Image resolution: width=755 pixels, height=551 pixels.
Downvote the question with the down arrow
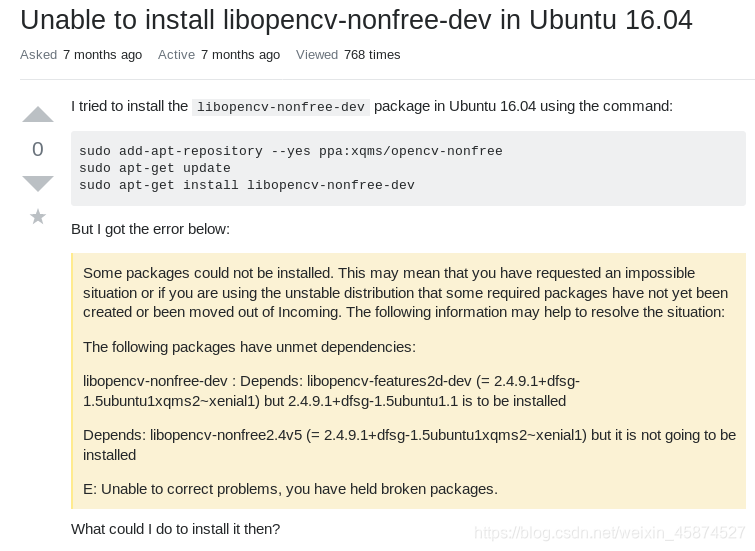pos(38,183)
